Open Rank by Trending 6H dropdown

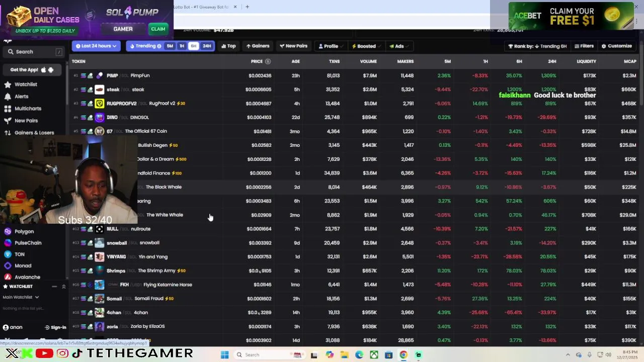coord(537,46)
